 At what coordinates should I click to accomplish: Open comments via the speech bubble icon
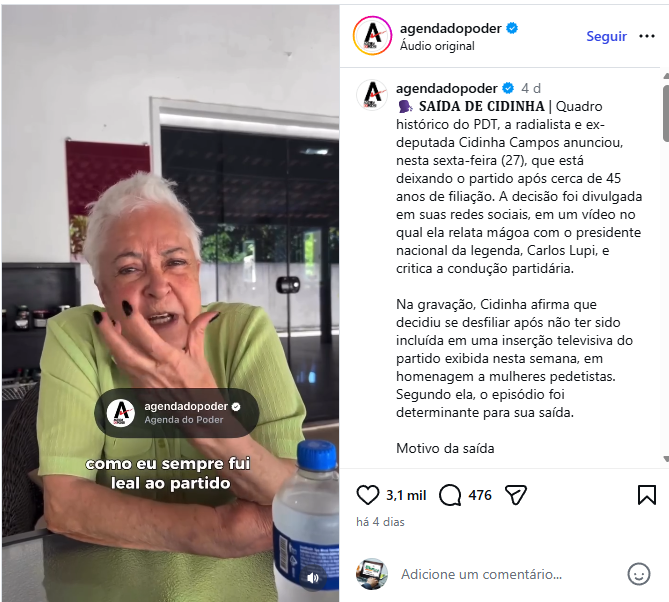pos(450,495)
